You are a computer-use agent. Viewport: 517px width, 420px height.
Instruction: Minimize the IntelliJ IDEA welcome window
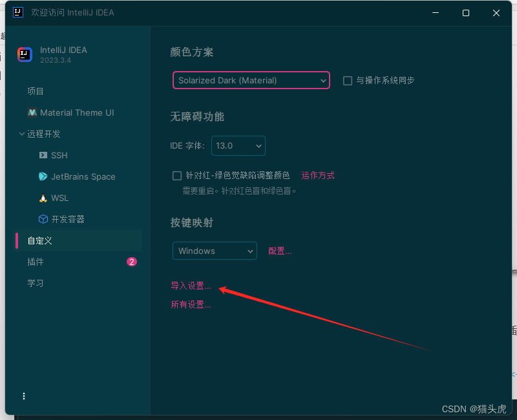pyautogui.click(x=436, y=13)
